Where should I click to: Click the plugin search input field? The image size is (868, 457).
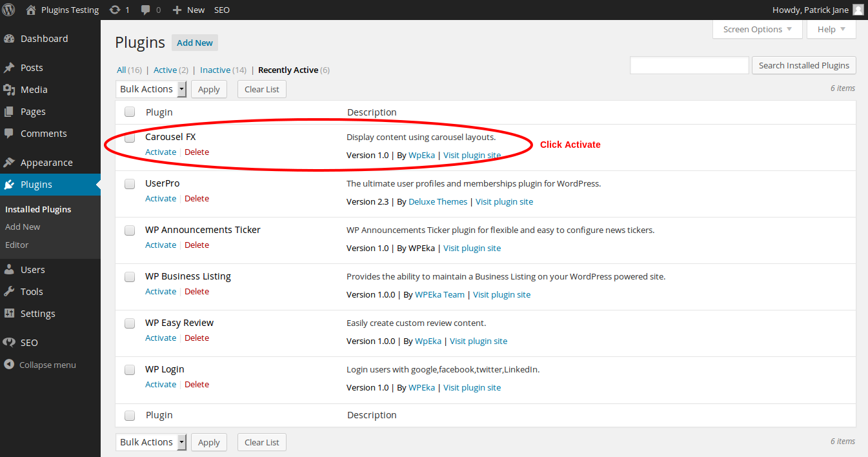pyautogui.click(x=689, y=65)
